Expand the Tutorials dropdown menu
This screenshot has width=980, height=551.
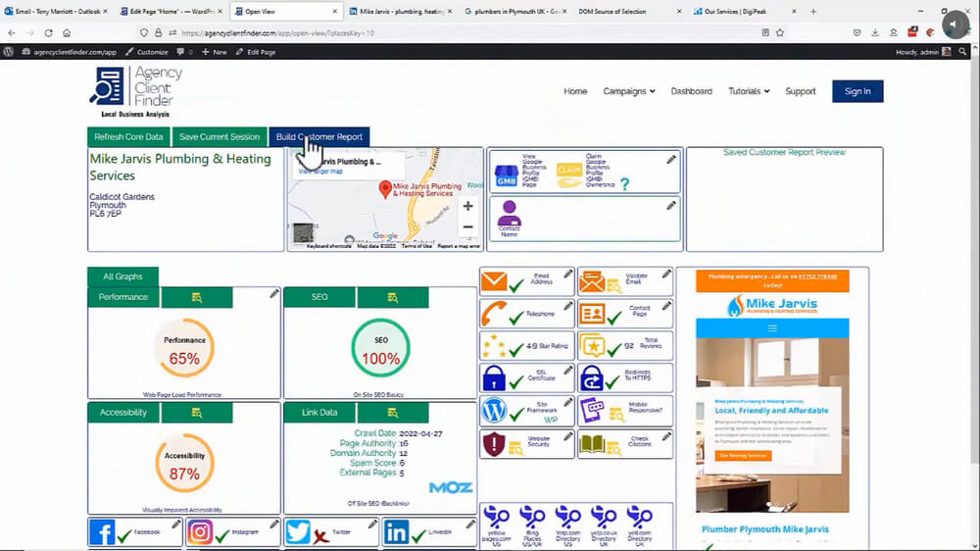point(749,91)
